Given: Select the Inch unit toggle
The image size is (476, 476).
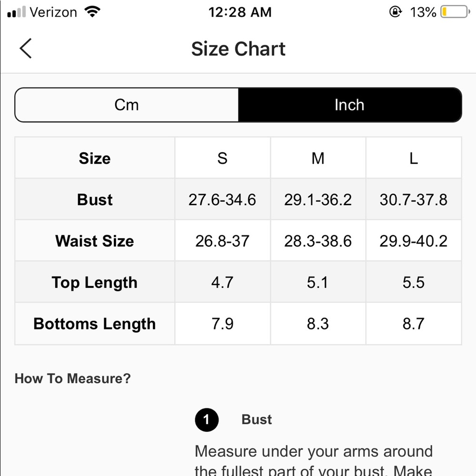Looking at the screenshot, I should click(x=350, y=105).
